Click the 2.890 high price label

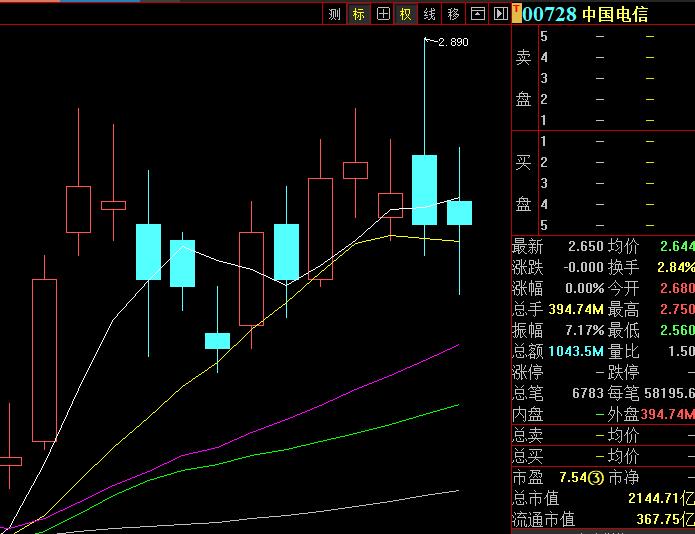tap(453, 42)
